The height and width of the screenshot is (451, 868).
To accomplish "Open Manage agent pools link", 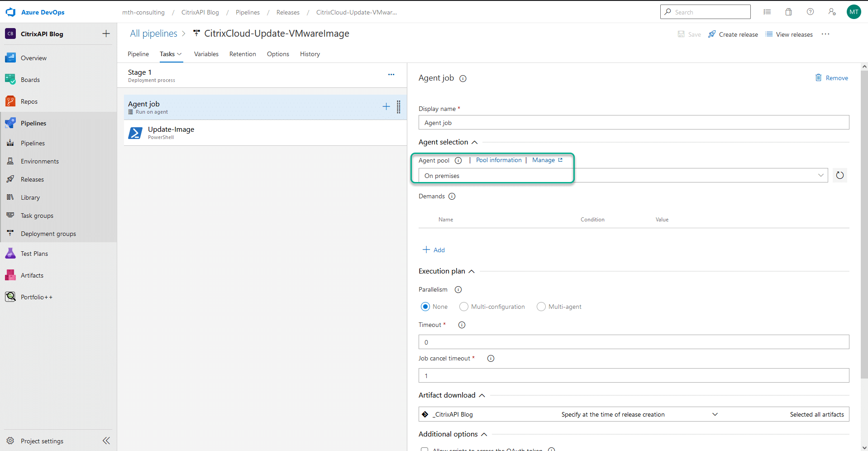I will point(547,160).
